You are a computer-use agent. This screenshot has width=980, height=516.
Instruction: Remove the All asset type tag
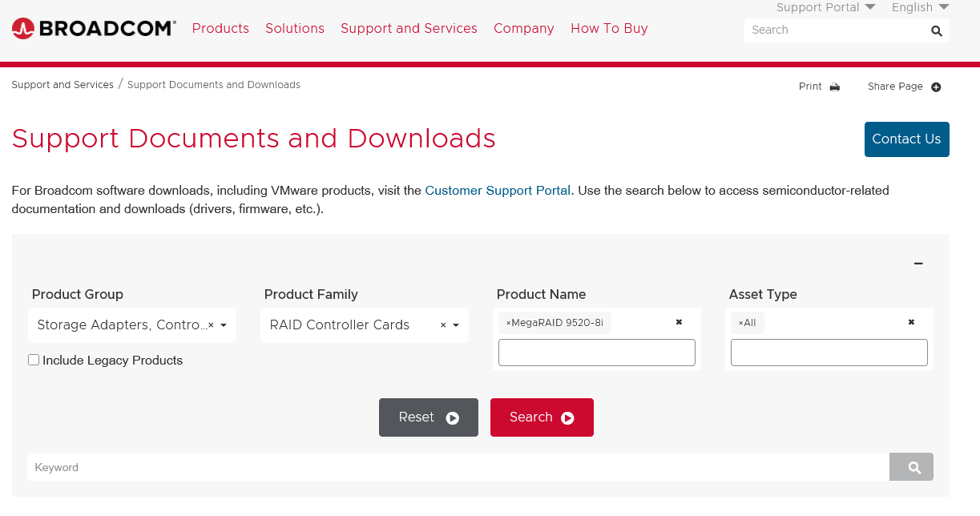pyautogui.click(x=741, y=323)
